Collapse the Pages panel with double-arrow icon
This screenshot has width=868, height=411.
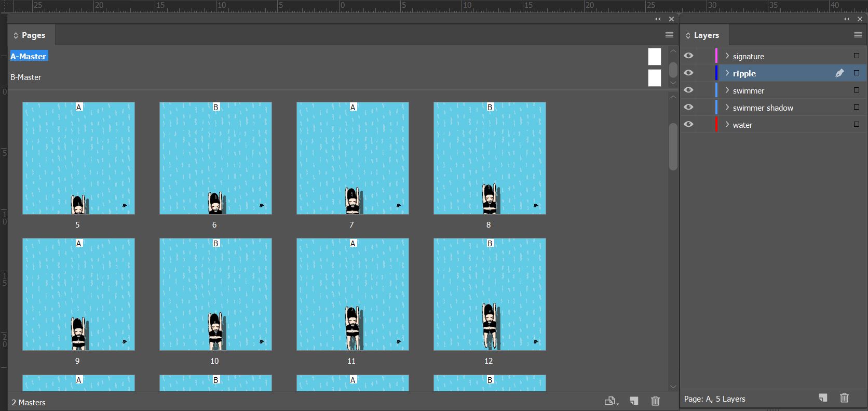(658, 19)
